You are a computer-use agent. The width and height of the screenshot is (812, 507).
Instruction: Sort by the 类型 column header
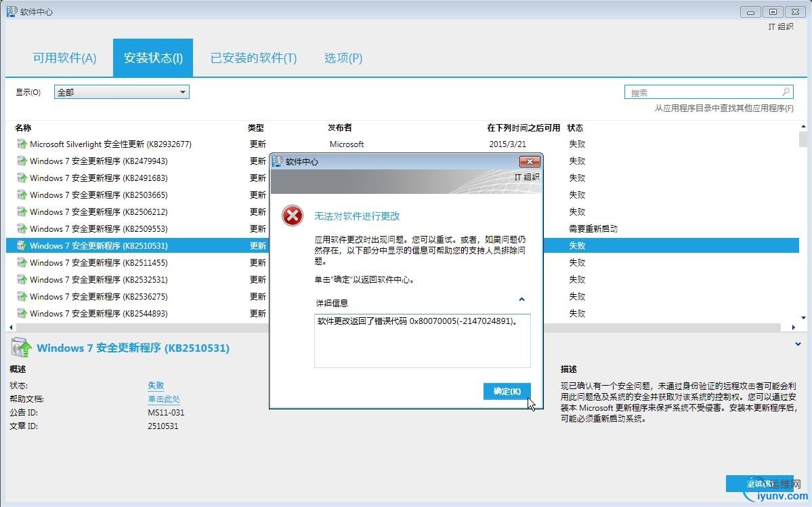[x=256, y=127]
